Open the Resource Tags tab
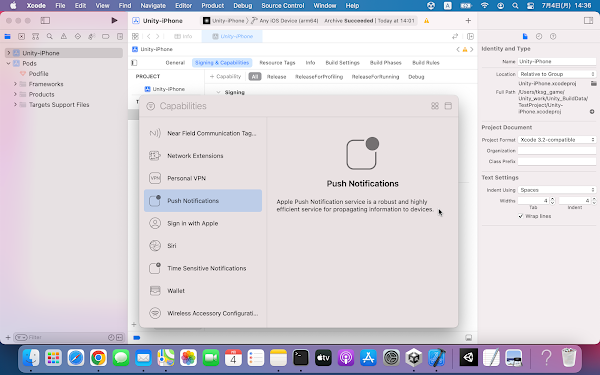Image resolution: width=600 pixels, height=375 pixels. 277,63
